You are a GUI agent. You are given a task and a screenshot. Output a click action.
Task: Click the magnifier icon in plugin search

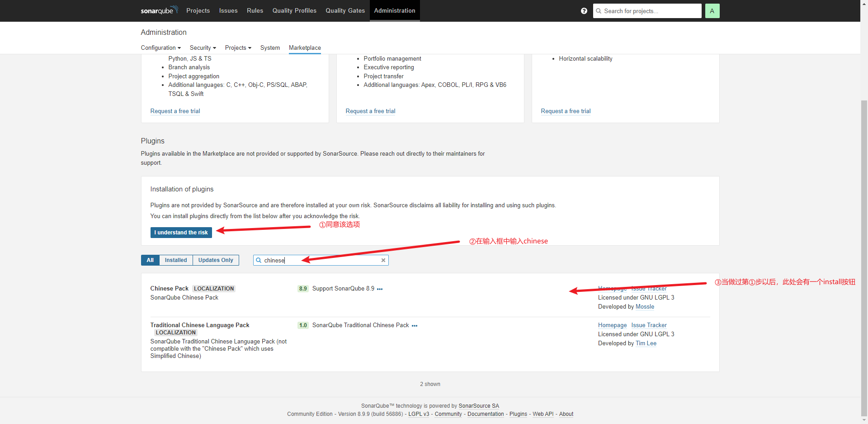(x=259, y=260)
